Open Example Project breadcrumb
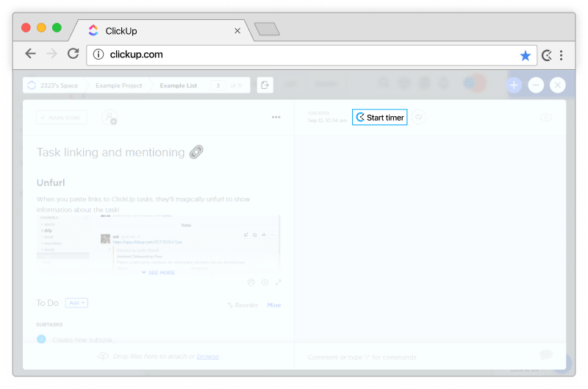 [x=118, y=85]
